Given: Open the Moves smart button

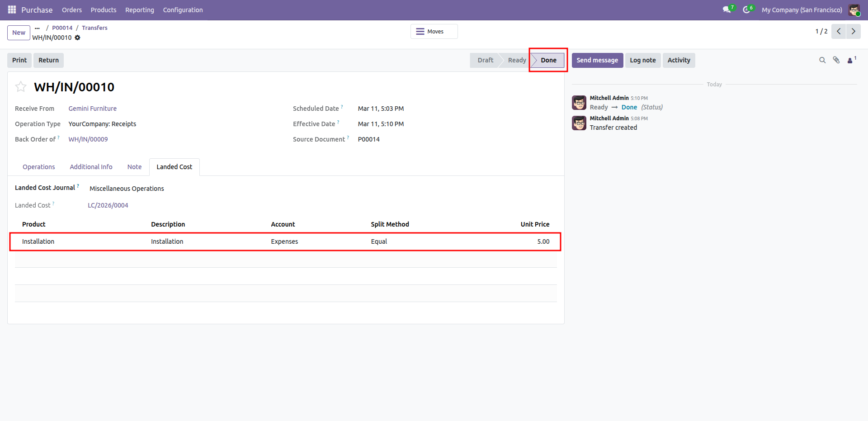Looking at the screenshot, I should [x=434, y=32].
